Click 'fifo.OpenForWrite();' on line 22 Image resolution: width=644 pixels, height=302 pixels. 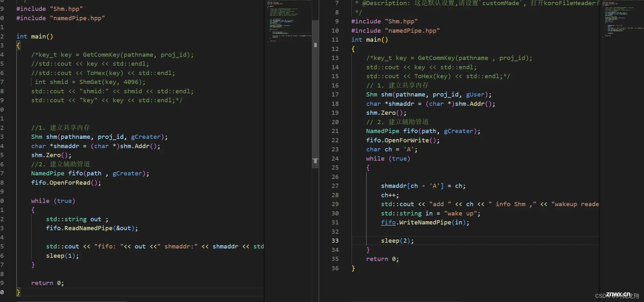403,140
